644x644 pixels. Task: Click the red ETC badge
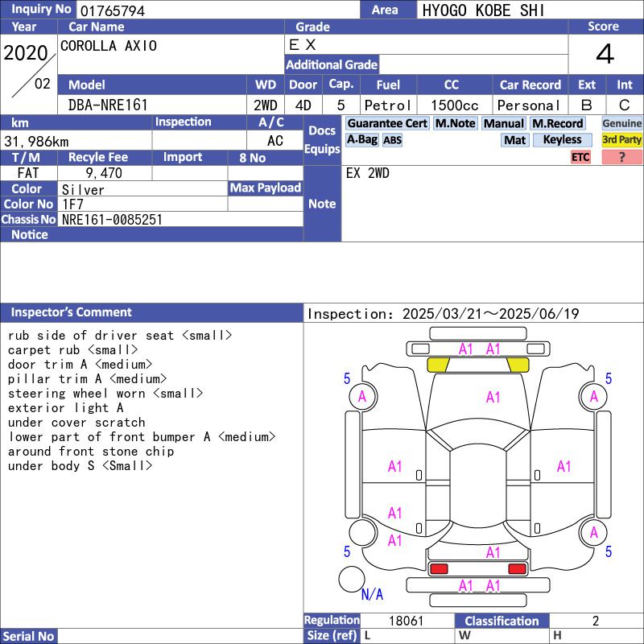580,157
